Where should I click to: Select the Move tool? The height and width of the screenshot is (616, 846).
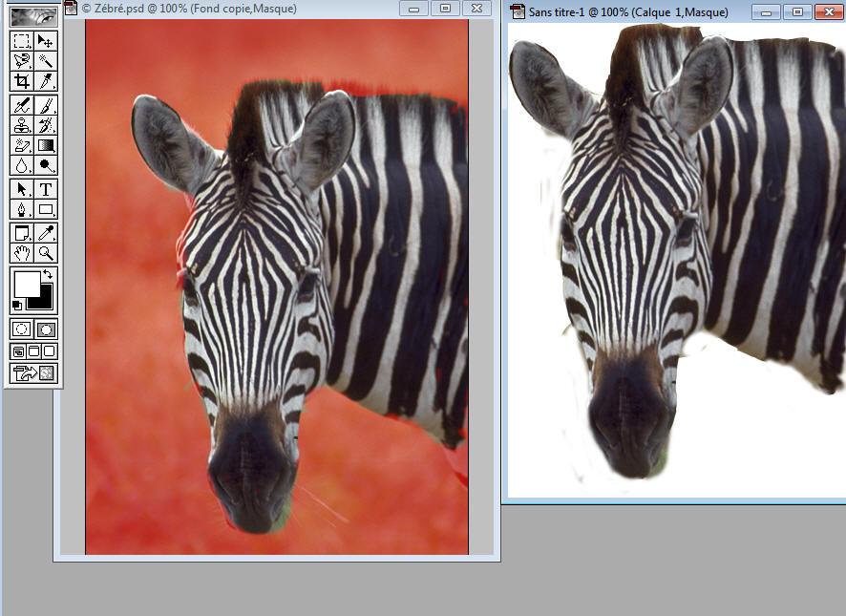point(45,41)
